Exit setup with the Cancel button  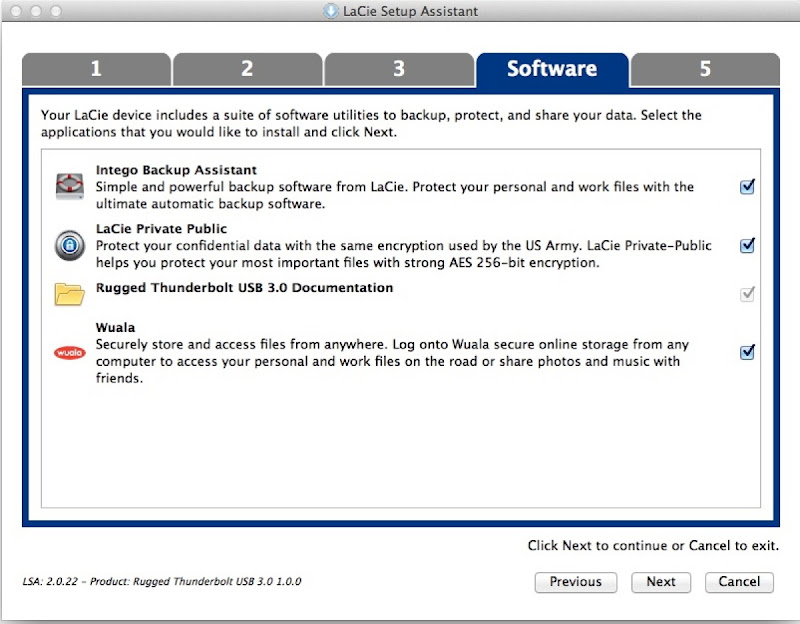coord(739,582)
